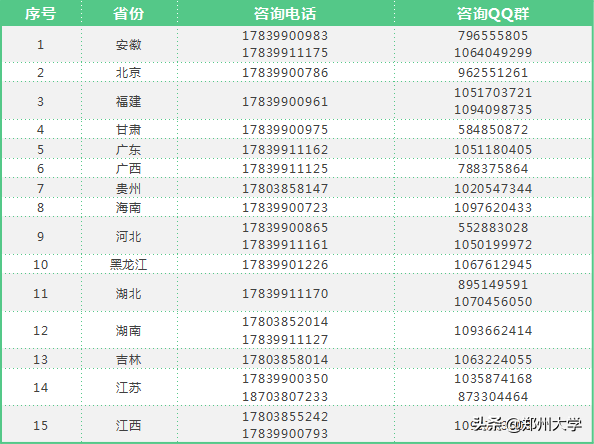Click the 咨询电话 column header

coord(285,14)
